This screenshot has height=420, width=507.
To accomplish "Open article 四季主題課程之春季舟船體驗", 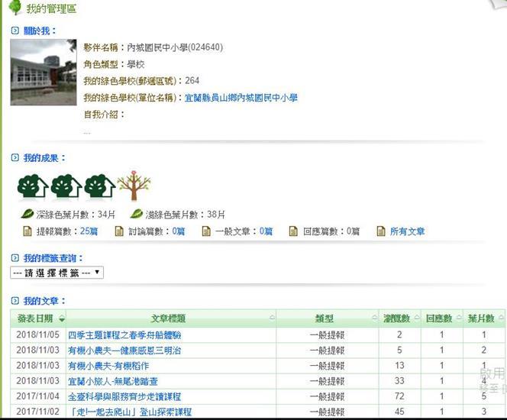I will pyautogui.click(x=124, y=335).
